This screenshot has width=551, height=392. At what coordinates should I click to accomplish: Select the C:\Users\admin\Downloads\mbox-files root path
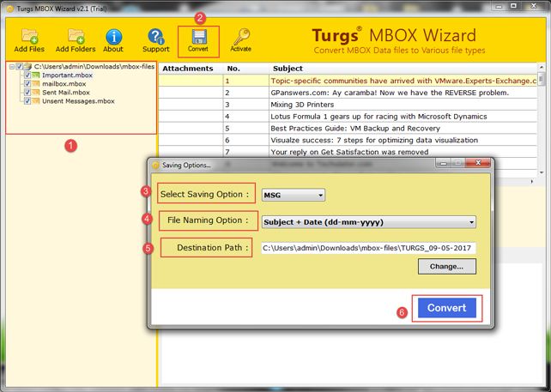(94, 66)
